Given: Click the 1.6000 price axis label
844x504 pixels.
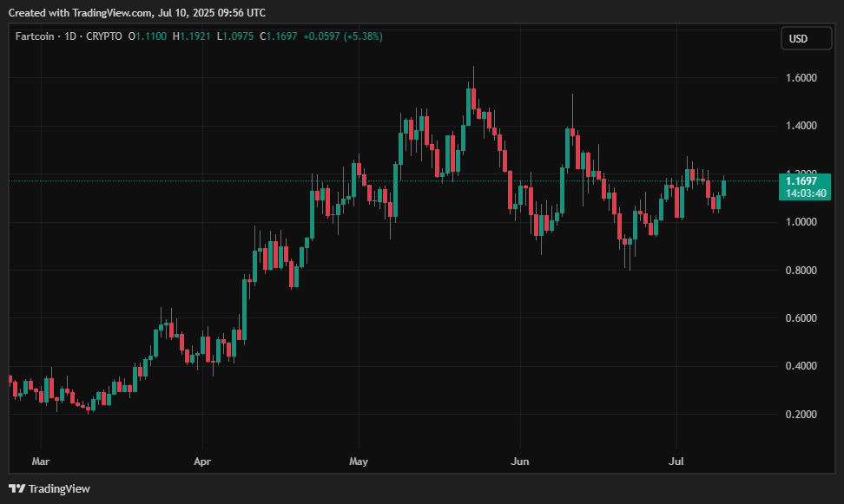Looking at the screenshot, I should [x=801, y=78].
